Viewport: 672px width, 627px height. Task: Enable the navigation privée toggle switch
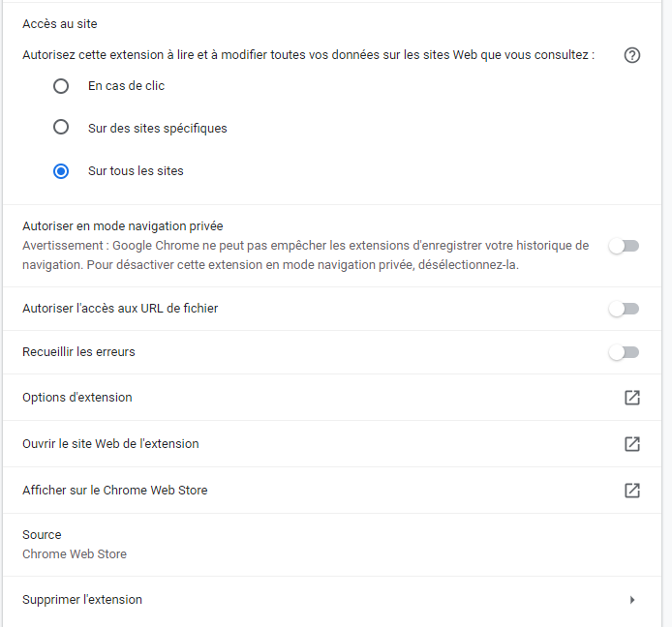pos(624,246)
